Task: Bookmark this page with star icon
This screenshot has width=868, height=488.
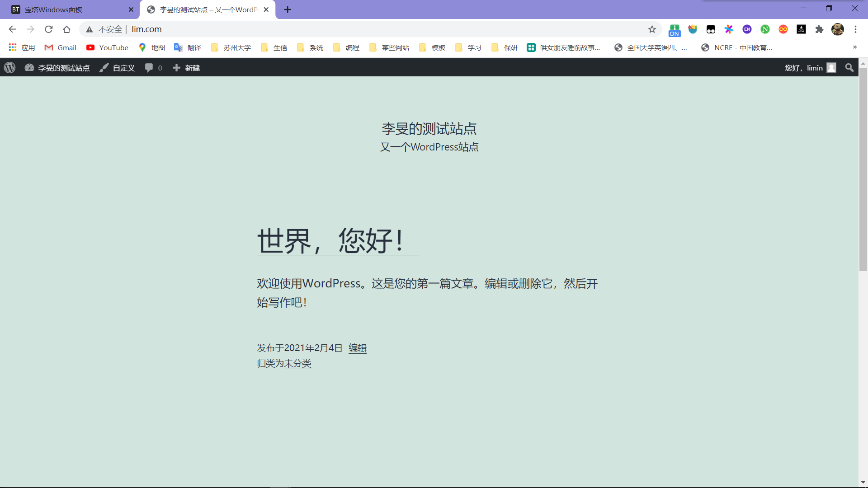Action: (x=652, y=29)
